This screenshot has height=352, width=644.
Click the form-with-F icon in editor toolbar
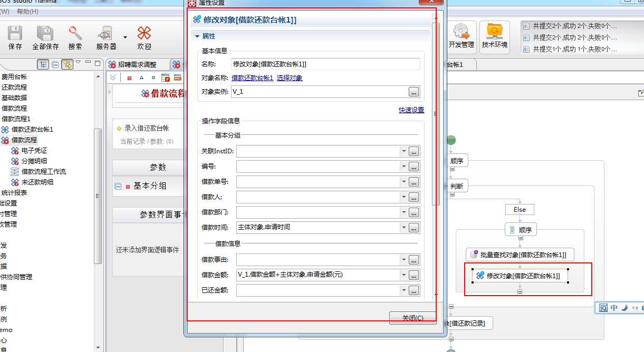[166, 78]
